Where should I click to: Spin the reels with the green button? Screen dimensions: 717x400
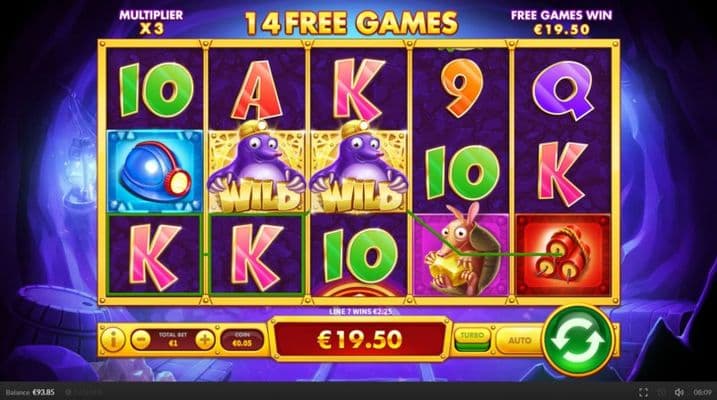coord(578,340)
